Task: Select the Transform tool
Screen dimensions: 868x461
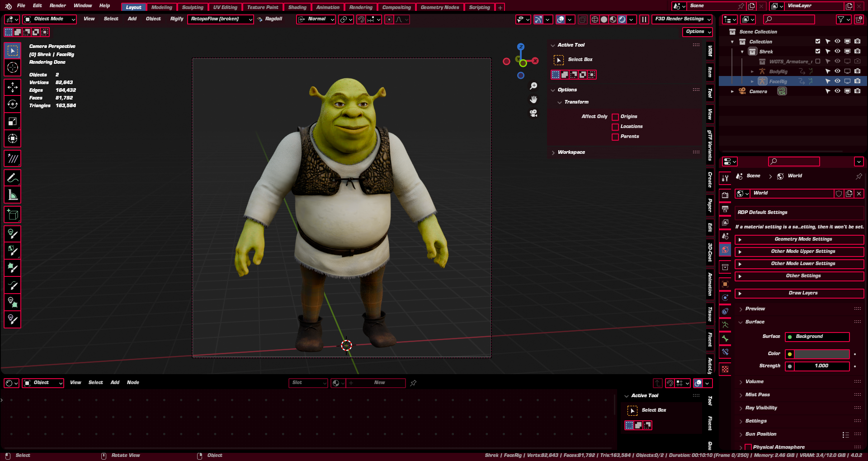Action: pos(13,138)
